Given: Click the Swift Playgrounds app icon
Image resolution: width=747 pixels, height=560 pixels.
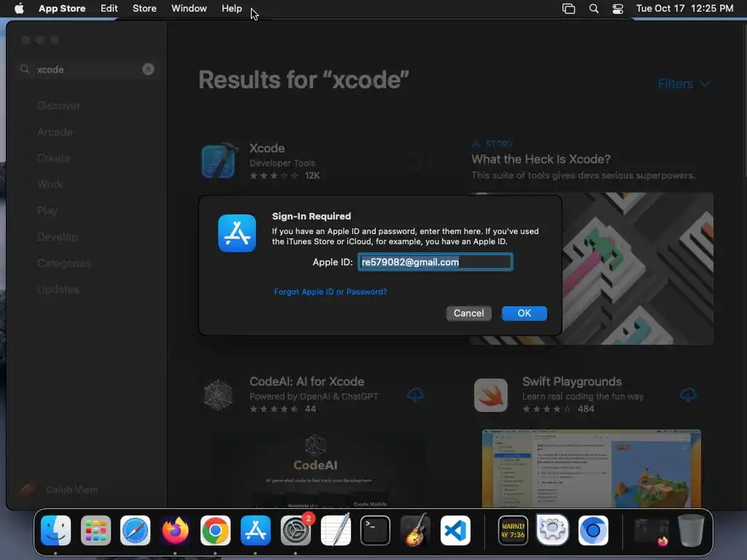Looking at the screenshot, I should tap(491, 394).
